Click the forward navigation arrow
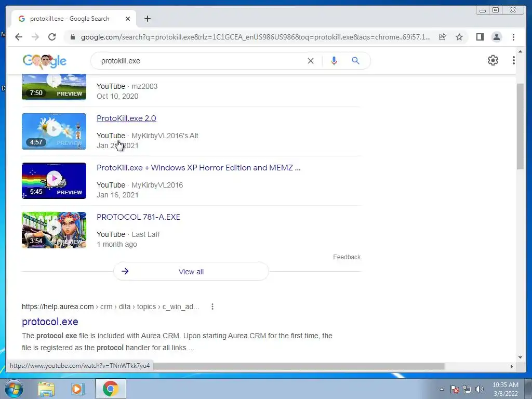The height and width of the screenshot is (399, 532). [35, 37]
